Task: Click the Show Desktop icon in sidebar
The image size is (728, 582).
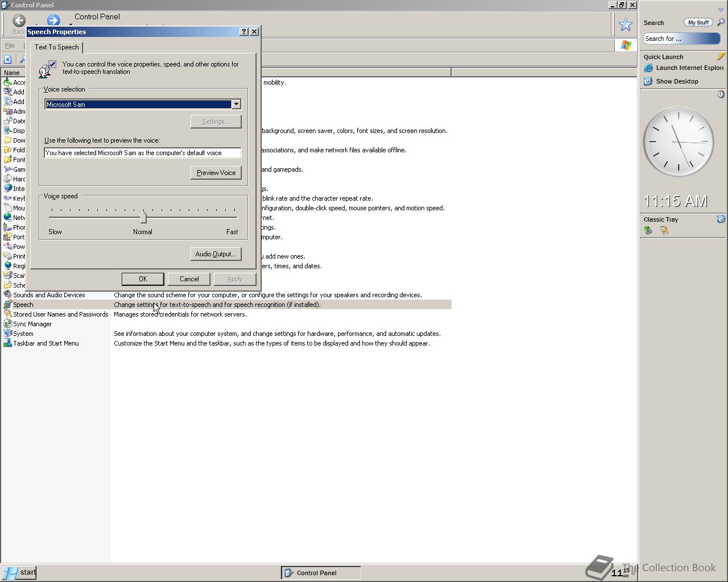Action: click(648, 81)
